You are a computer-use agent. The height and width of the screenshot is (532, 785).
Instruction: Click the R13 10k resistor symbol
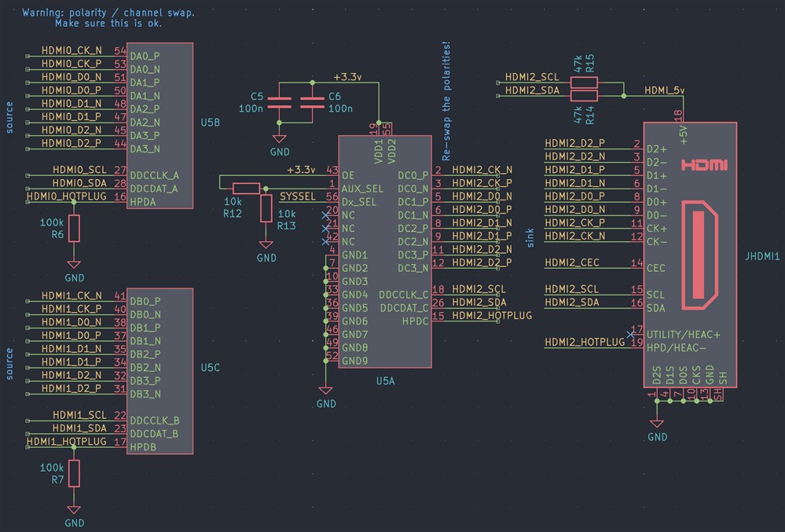coord(266,208)
